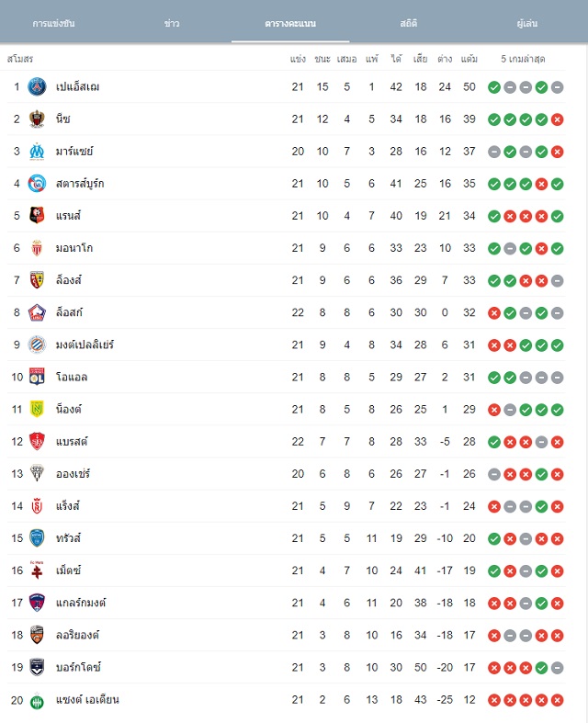Open the Marseille club logo
This screenshot has width=588, height=723.
(x=37, y=152)
